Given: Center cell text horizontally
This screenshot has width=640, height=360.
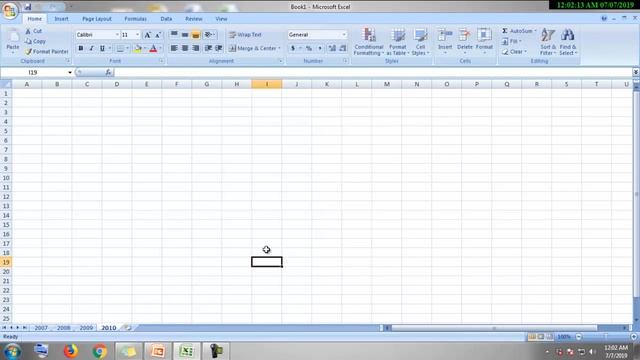Looking at the screenshot, I should 185,48.
